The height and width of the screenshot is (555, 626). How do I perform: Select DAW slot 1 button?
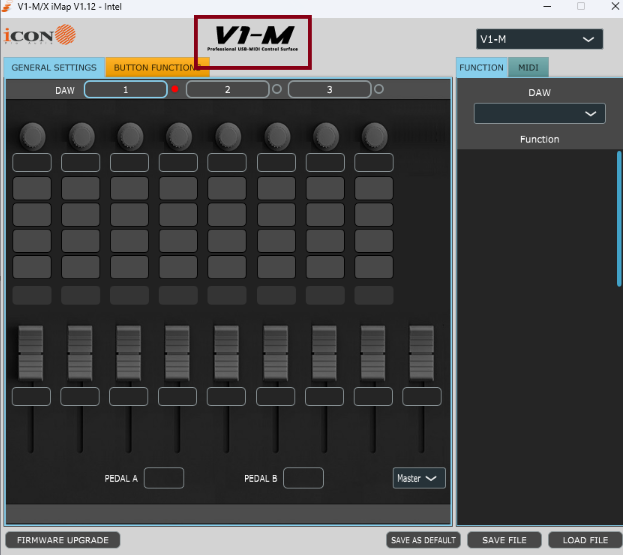[125, 89]
